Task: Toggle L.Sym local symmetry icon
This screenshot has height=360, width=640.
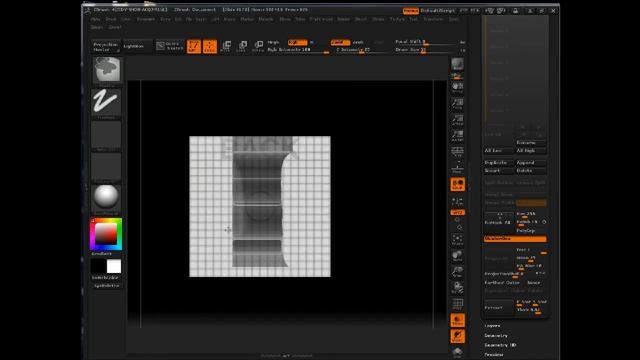Action: coord(458,202)
